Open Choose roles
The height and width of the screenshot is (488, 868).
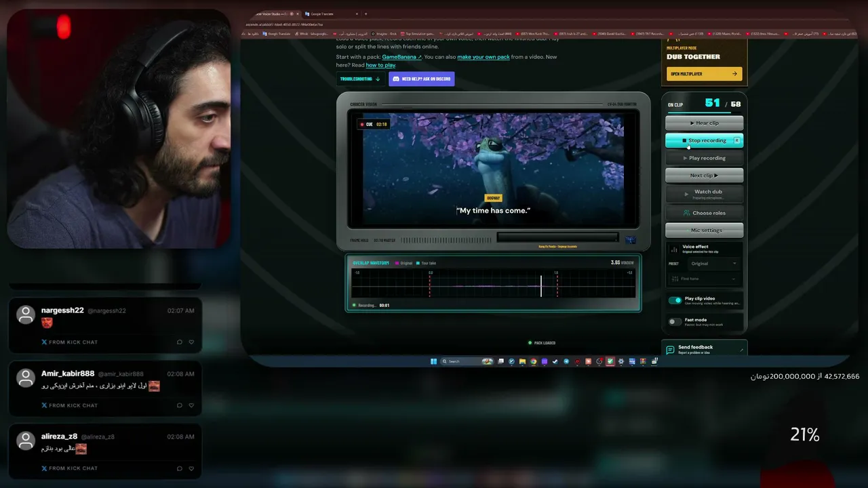pyautogui.click(x=704, y=213)
